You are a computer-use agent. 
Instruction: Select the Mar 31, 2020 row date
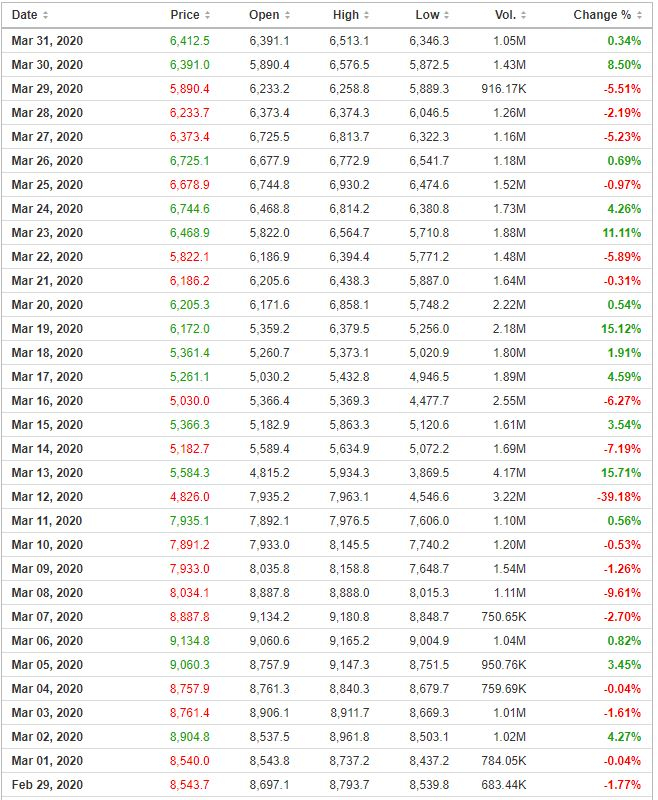pos(47,41)
